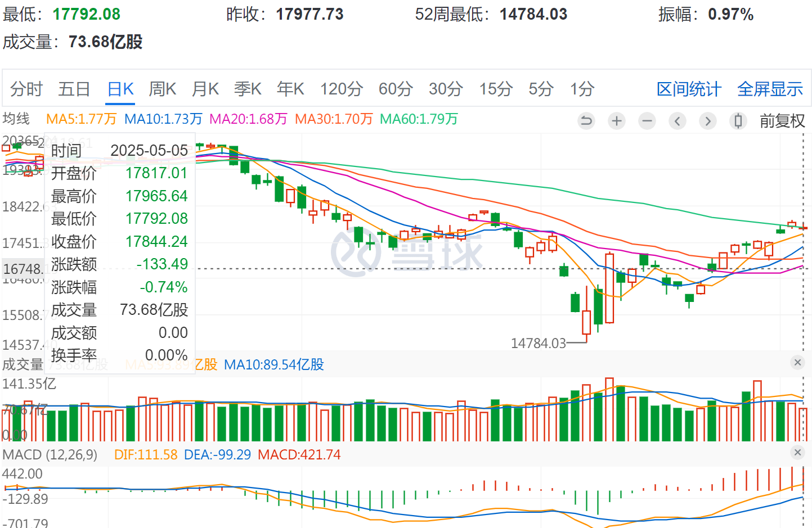This screenshot has width=812, height=528.
Task: Close the volume (成交量) indicator panel
Action: [797, 363]
